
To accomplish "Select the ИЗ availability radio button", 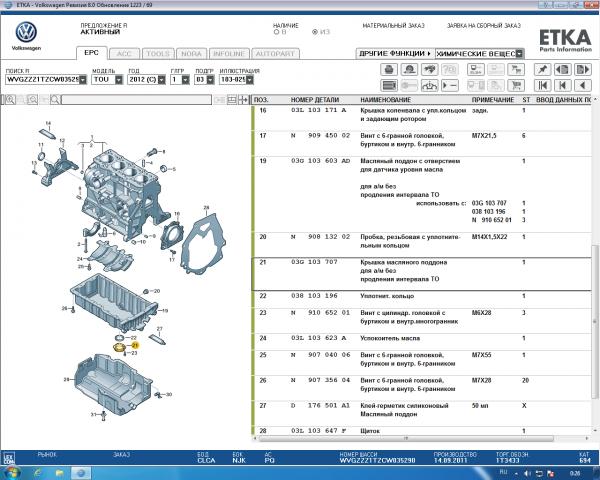I will pos(315,32).
